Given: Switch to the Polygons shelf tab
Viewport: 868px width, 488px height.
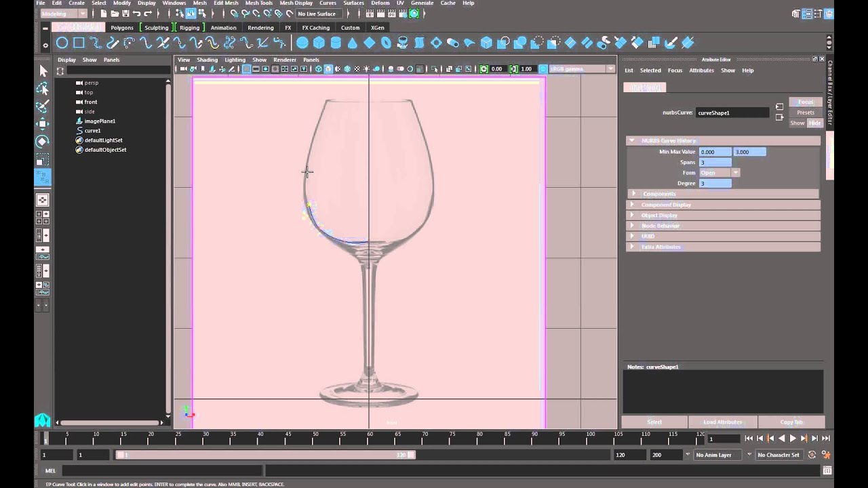Looking at the screenshot, I should (x=122, y=28).
